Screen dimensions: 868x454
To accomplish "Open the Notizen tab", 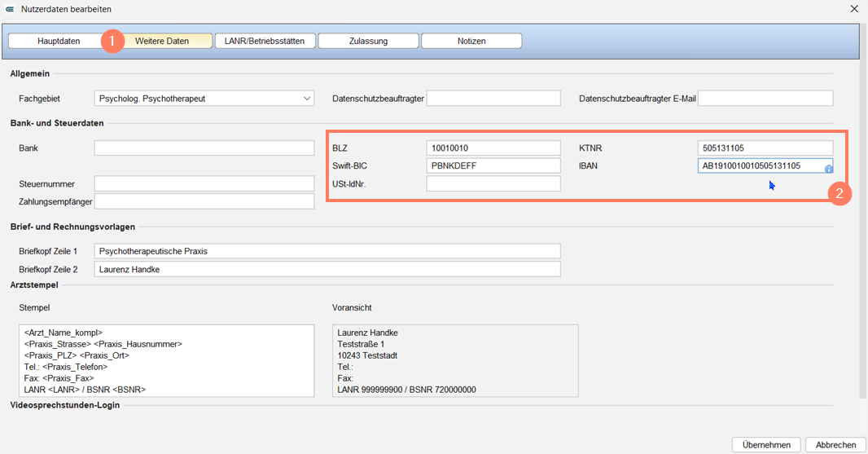I will pyautogui.click(x=471, y=41).
